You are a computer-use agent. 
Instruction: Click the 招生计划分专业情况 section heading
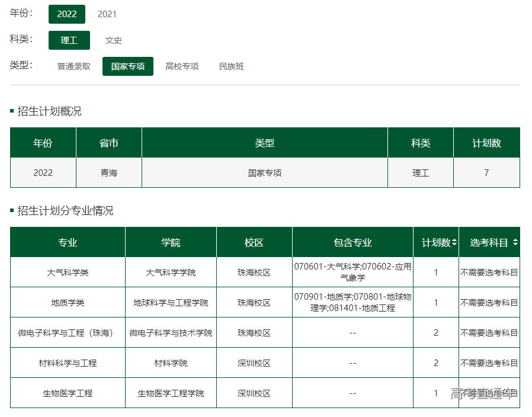tap(65, 211)
